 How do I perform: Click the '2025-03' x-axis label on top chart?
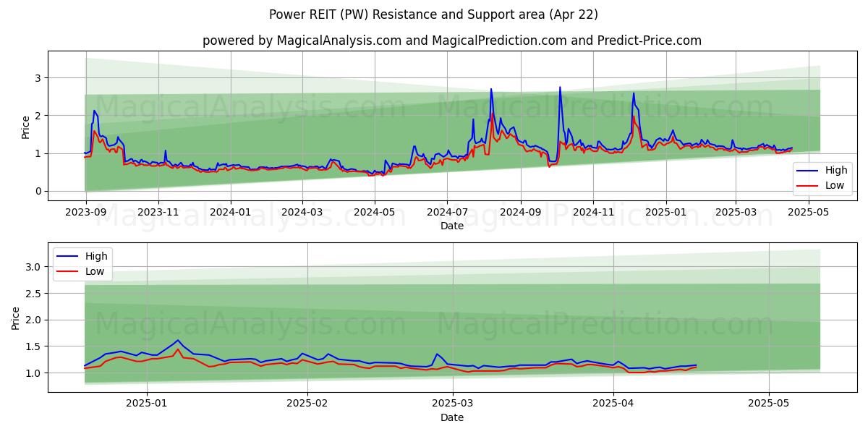click(x=736, y=213)
